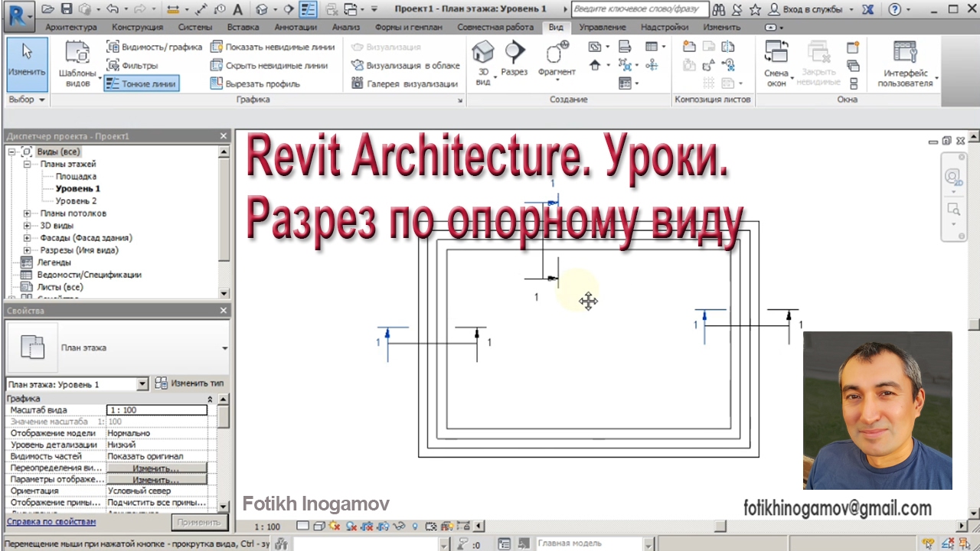The image size is (980, 551).
Task: Toggle Тонкие линии (Thin lines)
Action: coord(142,83)
